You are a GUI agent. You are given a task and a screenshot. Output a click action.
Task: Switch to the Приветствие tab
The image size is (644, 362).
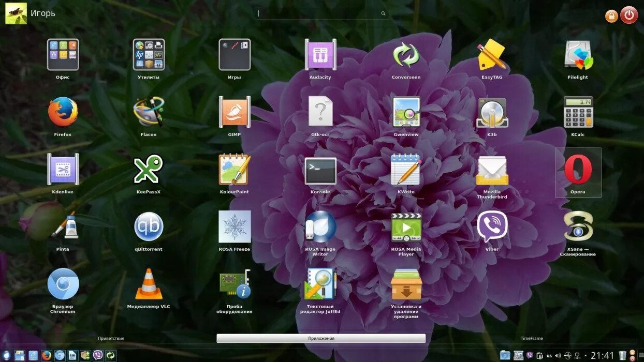point(111,338)
